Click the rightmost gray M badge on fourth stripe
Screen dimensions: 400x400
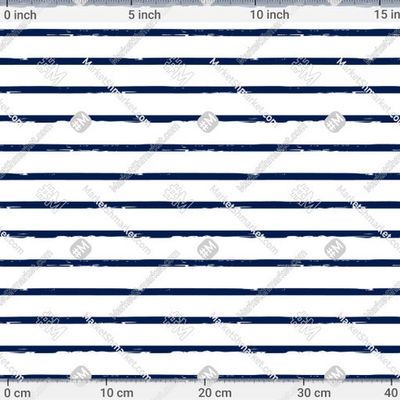pyautogui.click(x=335, y=122)
